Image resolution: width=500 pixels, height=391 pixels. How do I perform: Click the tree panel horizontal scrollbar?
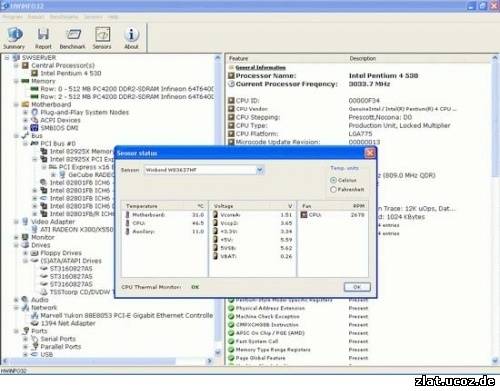[107, 361]
